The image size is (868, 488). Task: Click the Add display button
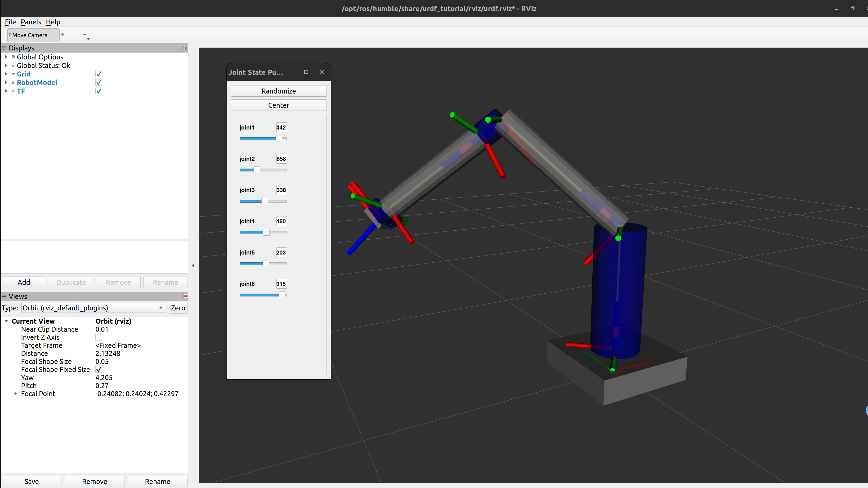click(x=24, y=282)
